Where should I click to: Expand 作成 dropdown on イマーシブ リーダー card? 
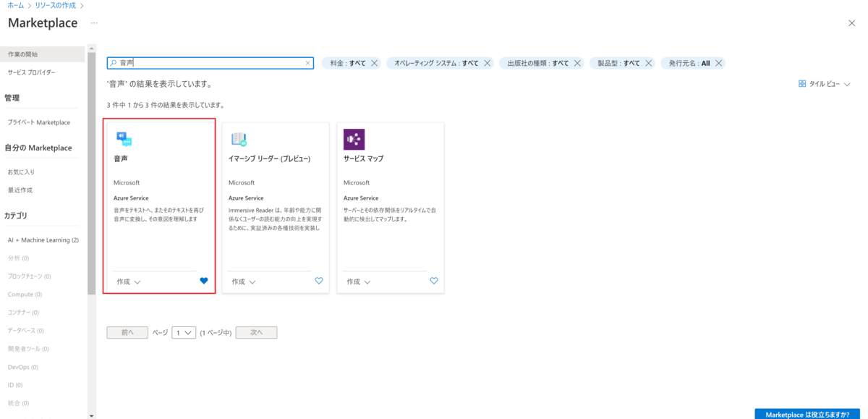click(x=244, y=282)
